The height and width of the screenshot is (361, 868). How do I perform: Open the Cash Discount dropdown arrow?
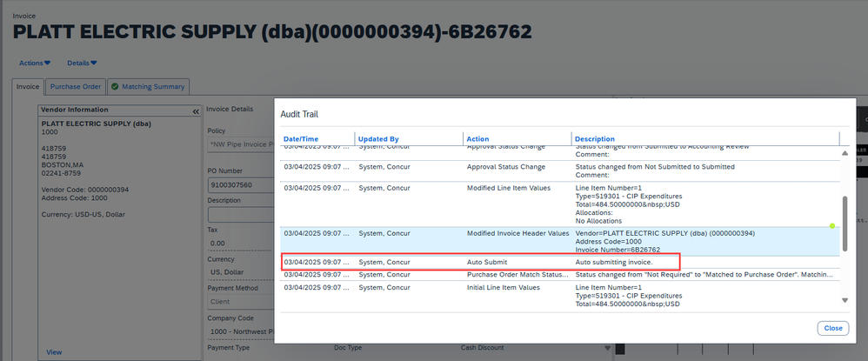pos(608,348)
